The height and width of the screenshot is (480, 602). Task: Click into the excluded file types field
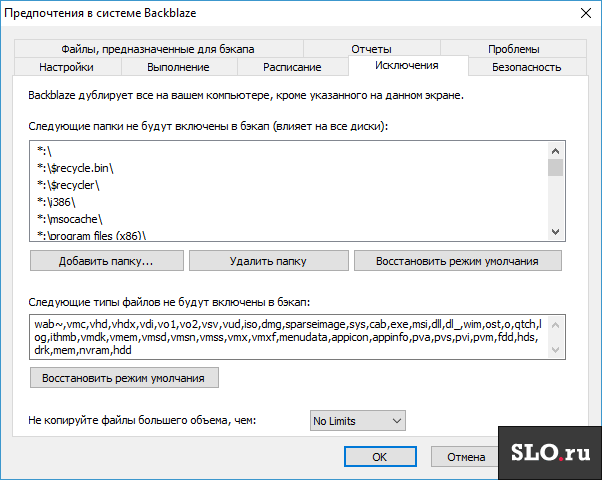click(x=289, y=337)
